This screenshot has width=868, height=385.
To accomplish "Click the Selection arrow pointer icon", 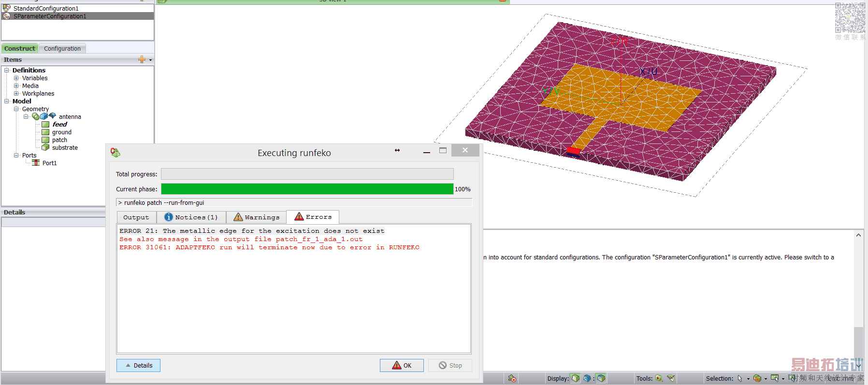I will tap(740, 378).
